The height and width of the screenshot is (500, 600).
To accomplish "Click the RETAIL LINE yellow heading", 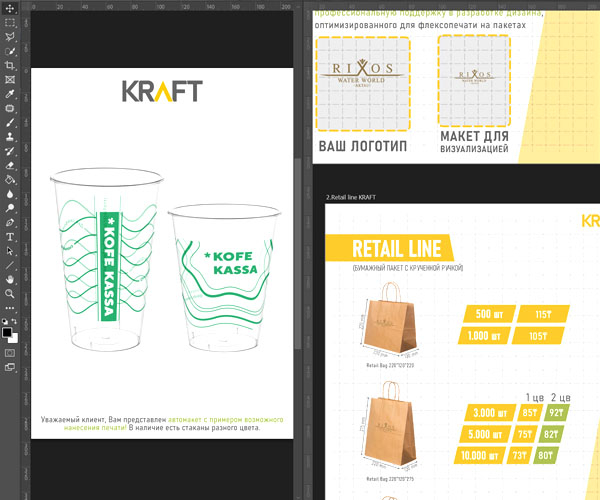I will point(390,248).
